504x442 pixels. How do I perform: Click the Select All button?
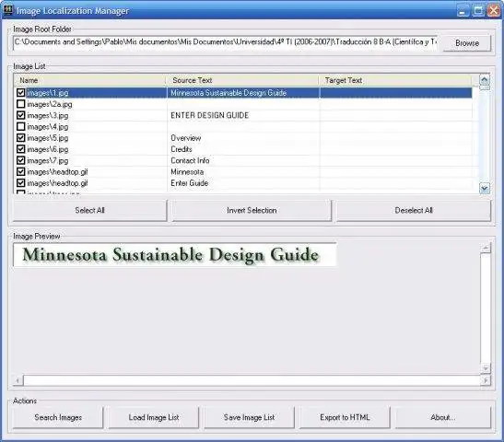click(x=89, y=210)
